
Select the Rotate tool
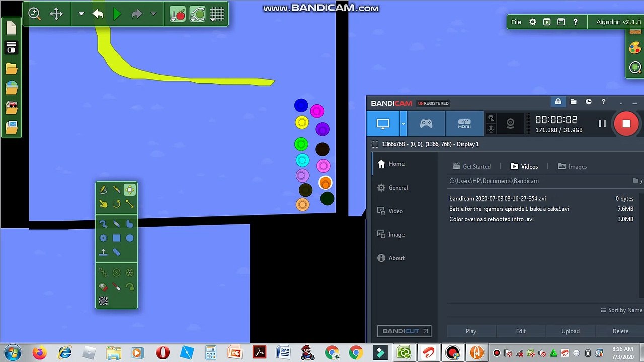point(116,204)
